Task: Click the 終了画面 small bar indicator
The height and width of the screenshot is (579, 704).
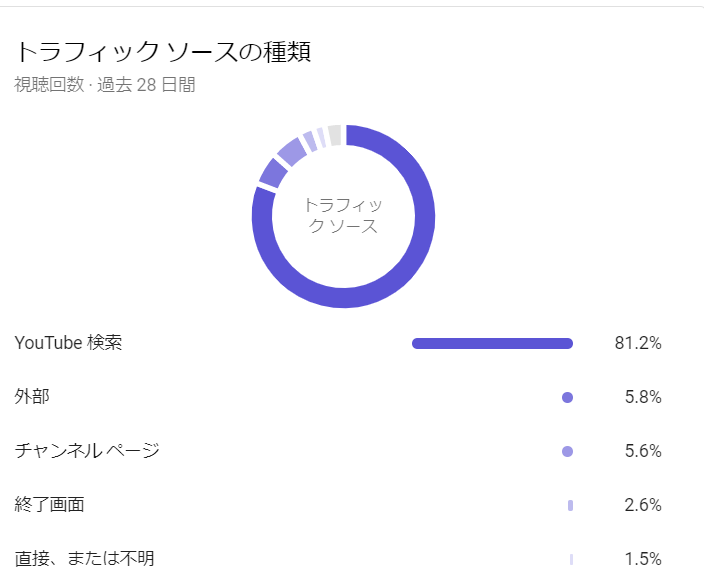Action: point(570,505)
